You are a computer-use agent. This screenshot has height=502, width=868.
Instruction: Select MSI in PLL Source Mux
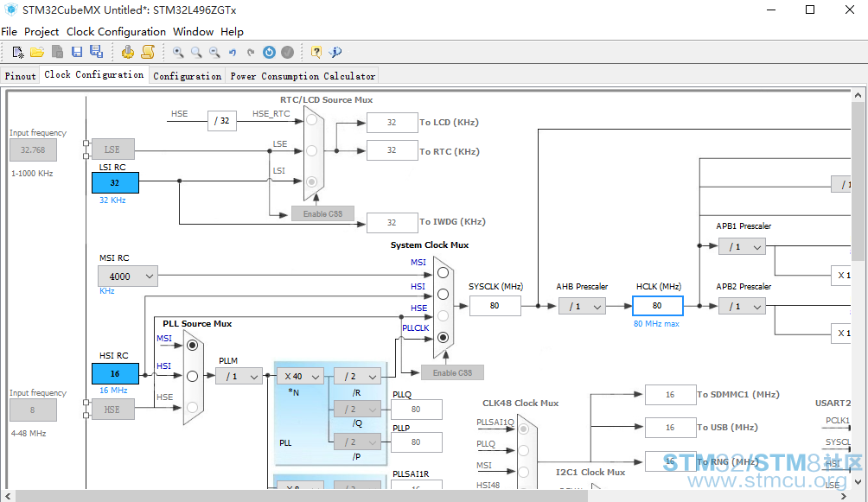[192, 346]
